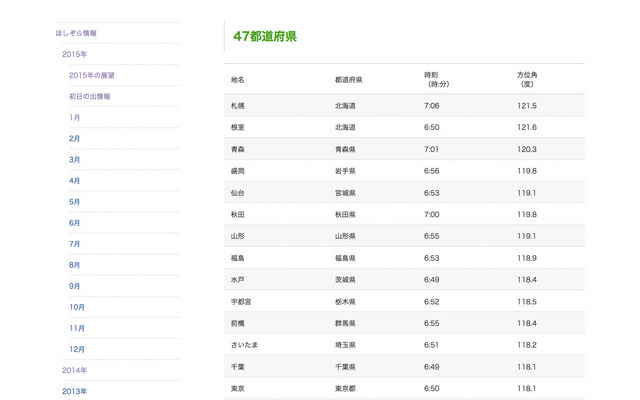Click the 群馬県 prefecture cell
The height and width of the screenshot is (400, 640).
[345, 324]
